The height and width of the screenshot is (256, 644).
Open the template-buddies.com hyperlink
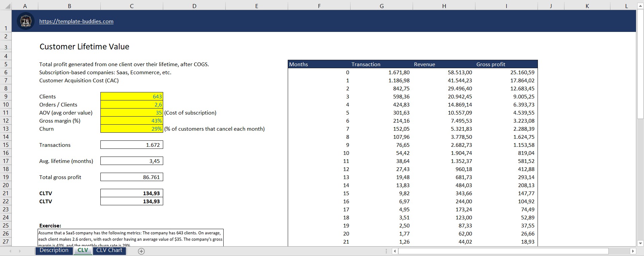click(x=76, y=21)
